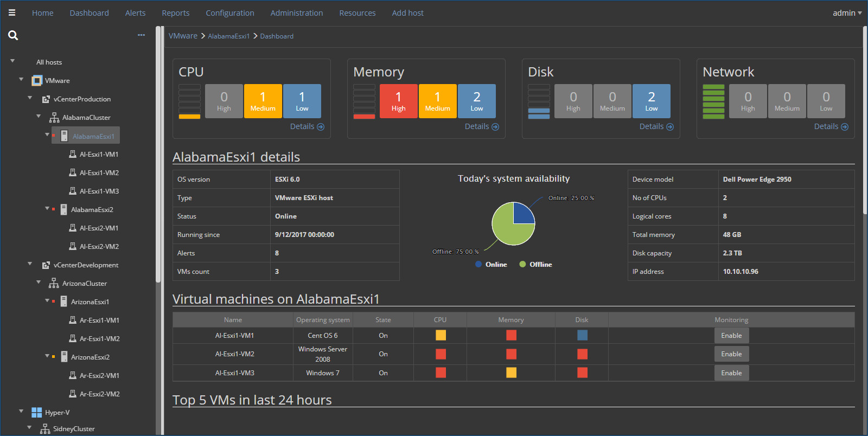Click the SidneyCluster cluster icon
The width and height of the screenshot is (868, 436).
point(45,429)
